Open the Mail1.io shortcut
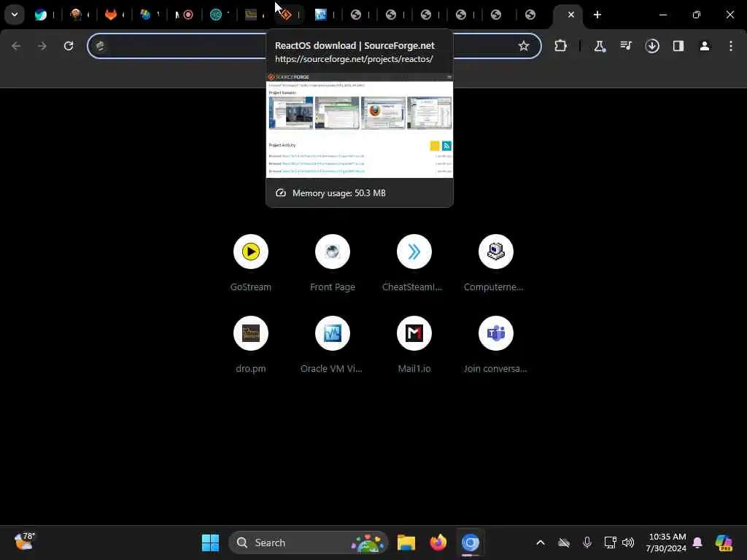Viewport: 747px width, 560px height. click(x=414, y=344)
